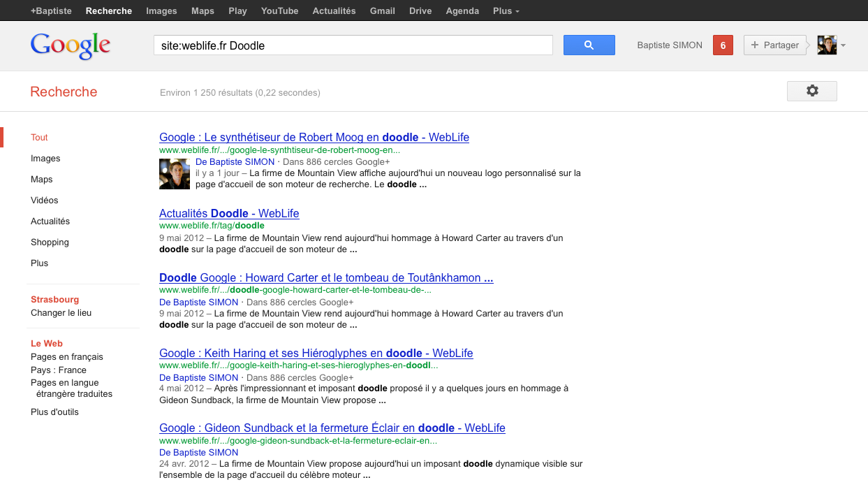Screen dimensions: 868x487
Task: Click into the search query field
Action: click(353, 45)
